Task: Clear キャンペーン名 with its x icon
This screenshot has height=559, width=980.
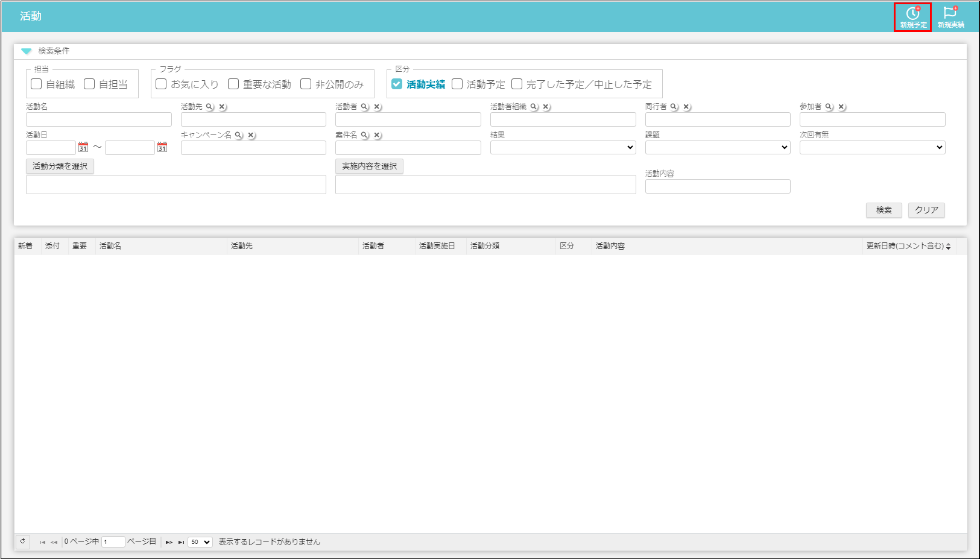Action: 251,135
